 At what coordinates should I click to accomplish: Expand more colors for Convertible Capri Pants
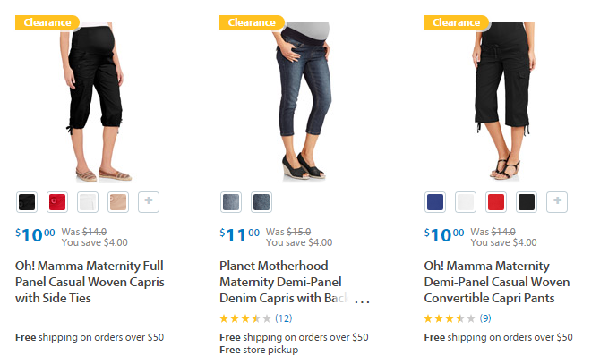click(557, 202)
